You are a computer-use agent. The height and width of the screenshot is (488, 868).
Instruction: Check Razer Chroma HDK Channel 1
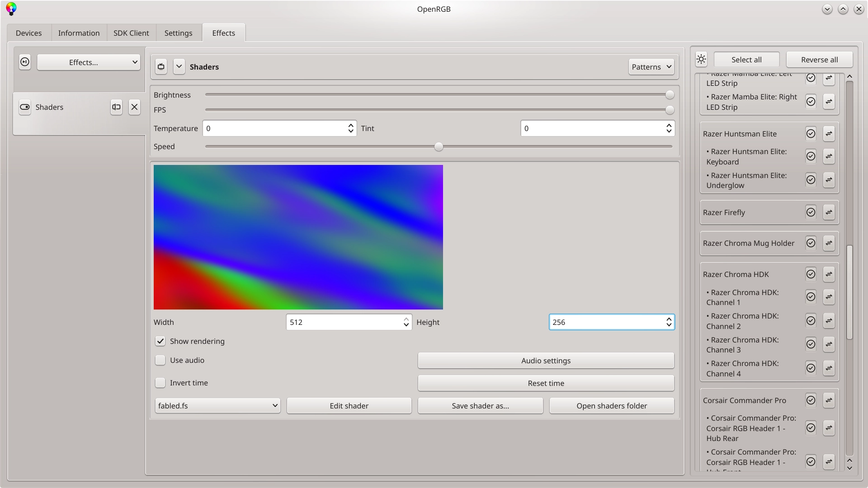coord(811,297)
